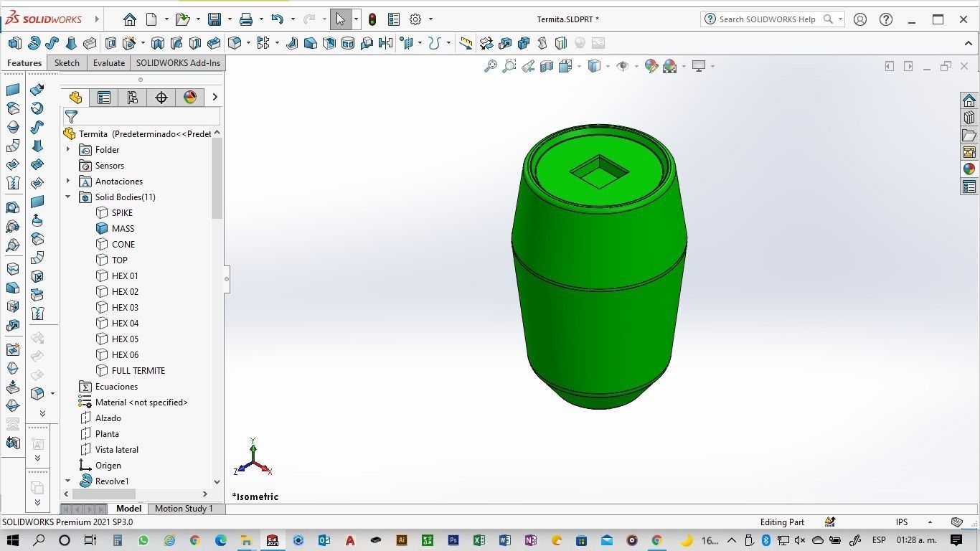The height and width of the screenshot is (551, 980).
Task: Show more manager tabs with the chevron
Action: pos(215,98)
